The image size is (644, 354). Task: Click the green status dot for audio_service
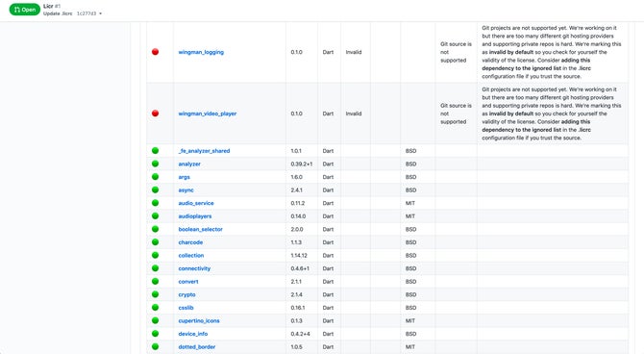pos(156,203)
